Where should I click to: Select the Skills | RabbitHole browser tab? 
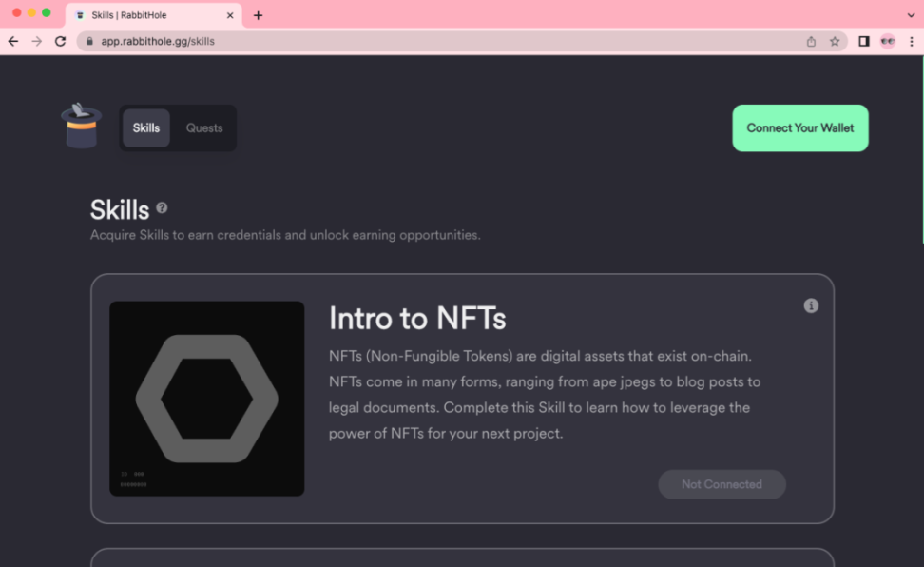click(153, 15)
